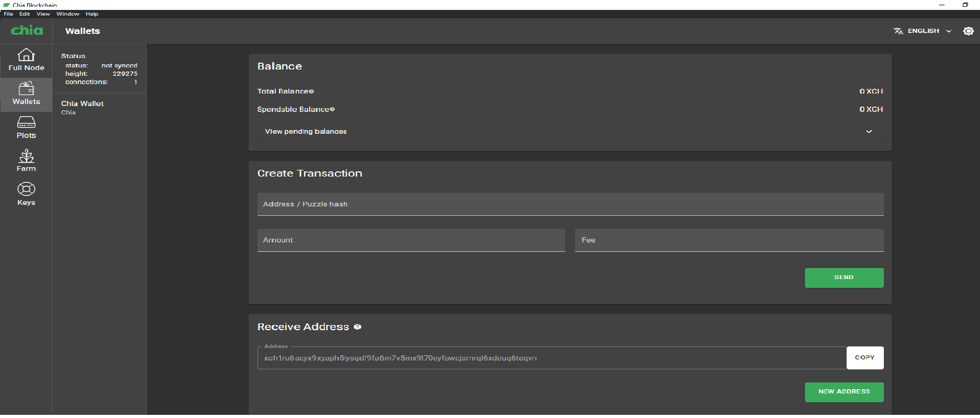Click the Chia logo
980x418 pixels.
click(27, 30)
